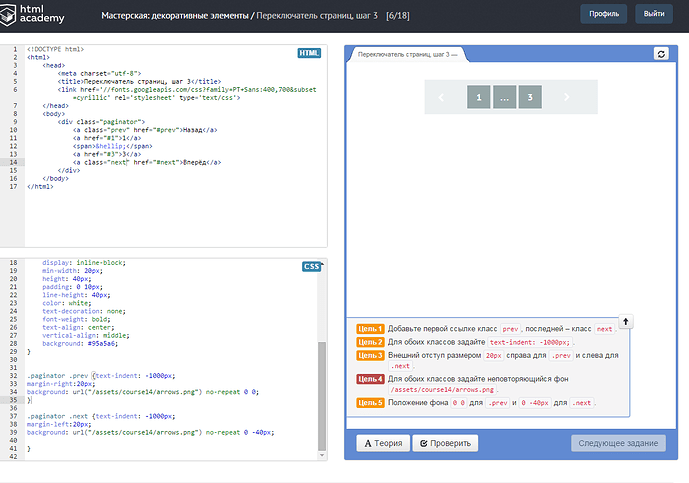Click the CSS editor badge
Image resolution: width=689 pixels, height=483 pixels.
(311, 266)
